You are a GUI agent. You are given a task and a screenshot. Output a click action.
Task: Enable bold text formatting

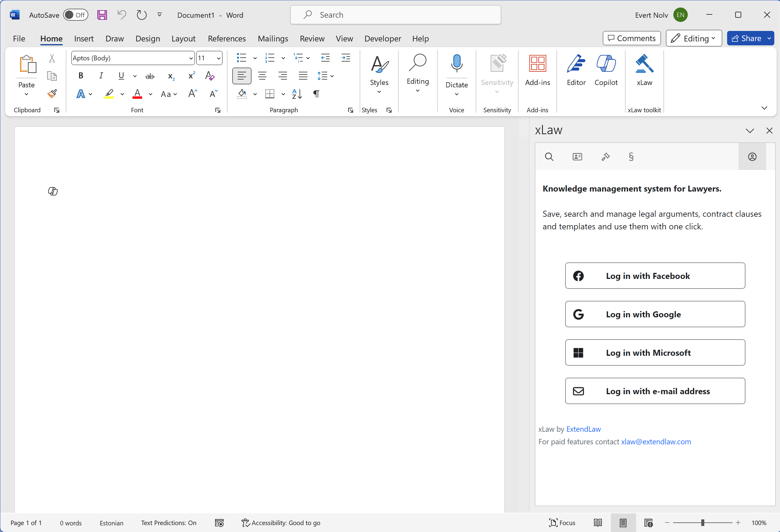tap(81, 76)
